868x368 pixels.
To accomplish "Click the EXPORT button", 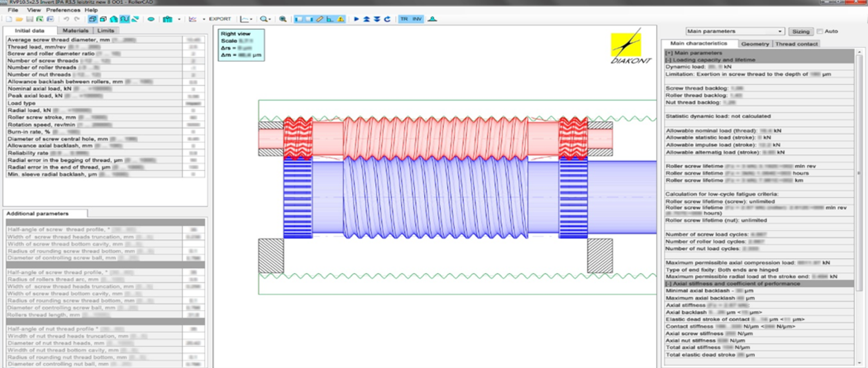I will [x=220, y=19].
